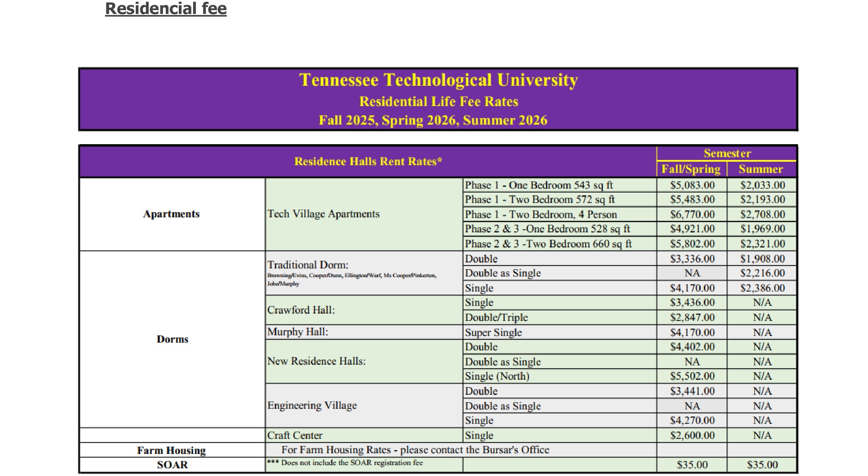Select the $3,436.00 Crawford Single rate
Viewport: 868px width, 476px height.
coord(692,302)
